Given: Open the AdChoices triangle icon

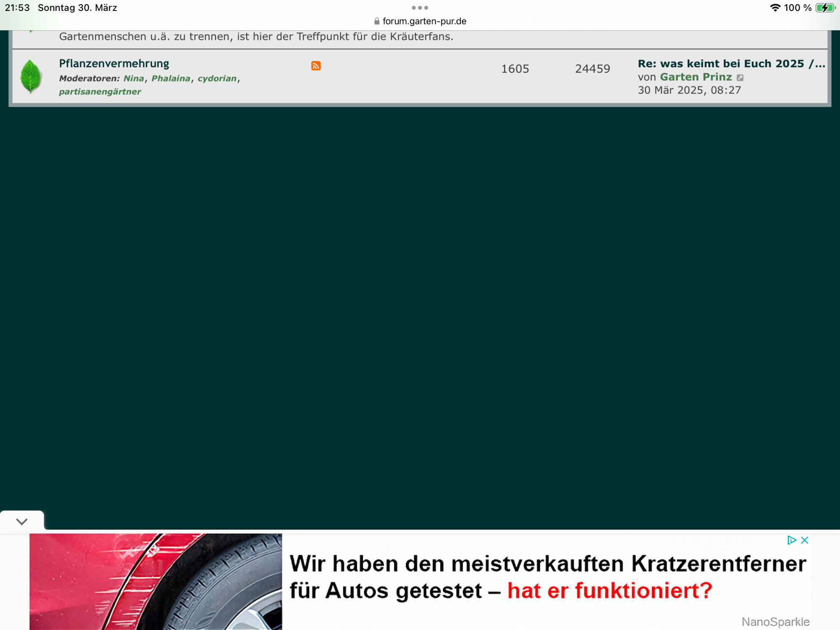Looking at the screenshot, I should (x=792, y=540).
